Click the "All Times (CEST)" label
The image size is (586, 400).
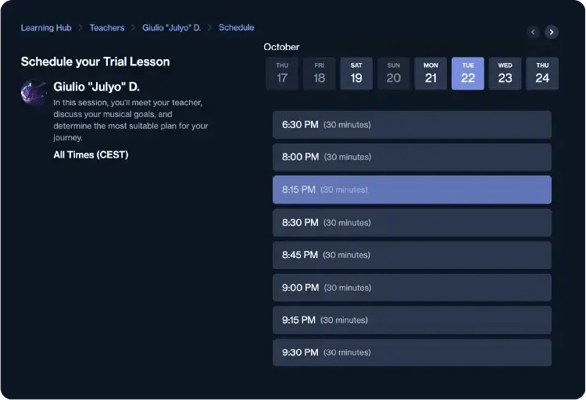point(91,155)
